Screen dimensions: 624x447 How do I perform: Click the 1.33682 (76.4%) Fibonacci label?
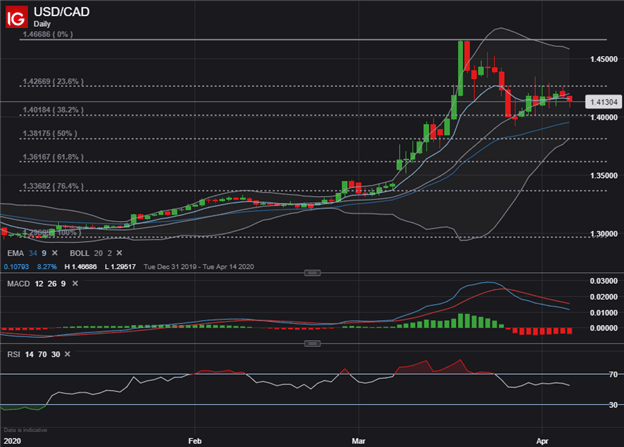pos(53,186)
